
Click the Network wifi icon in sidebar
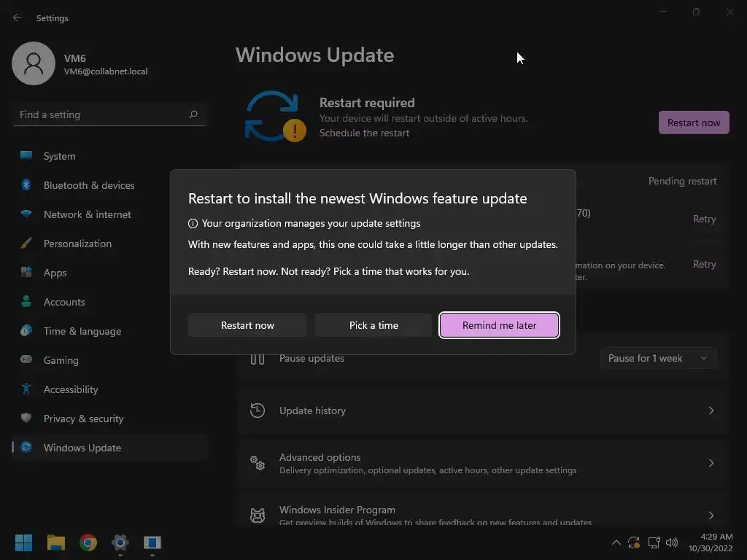click(26, 214)
